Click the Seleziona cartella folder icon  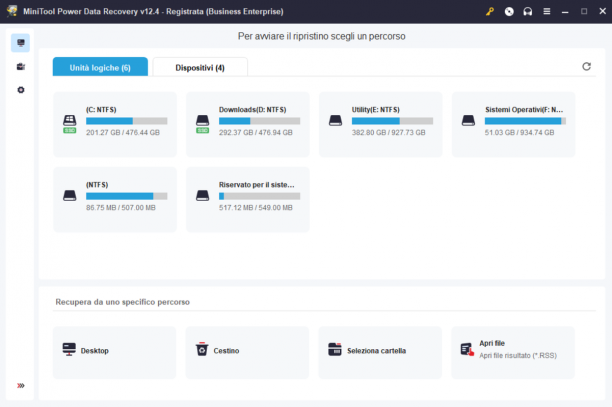334,349
